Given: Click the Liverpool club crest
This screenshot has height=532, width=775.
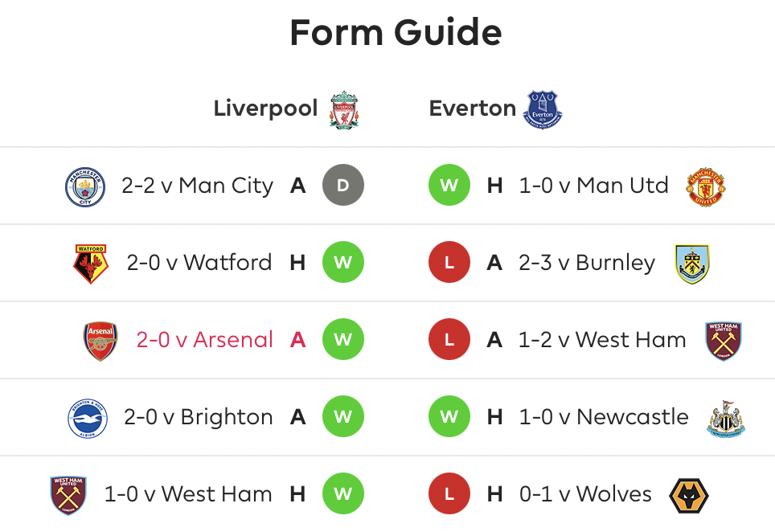Looking at the screenshot, I should coord(344,109).
